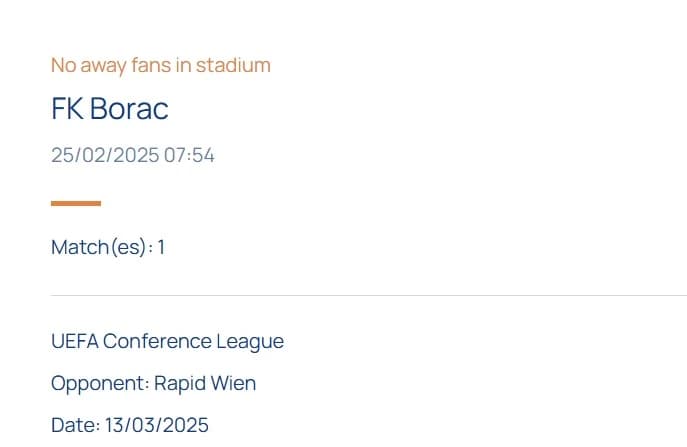Click the word 'Borac' in the title
Image resolution: width=687 pixels, height=447 pixels.
pyautogui.click(x=129, y=108)
